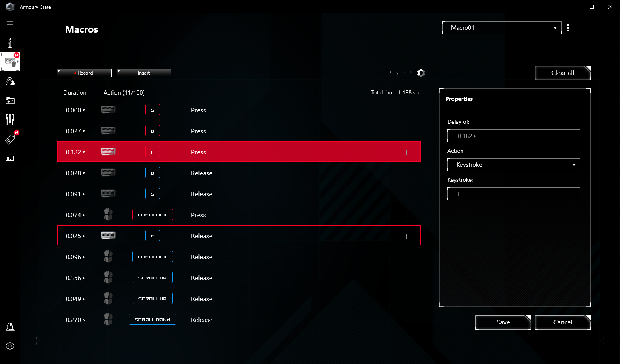Undo the last macro edit
This screenshot has height=364, width=620.
(x=394, y=73)
